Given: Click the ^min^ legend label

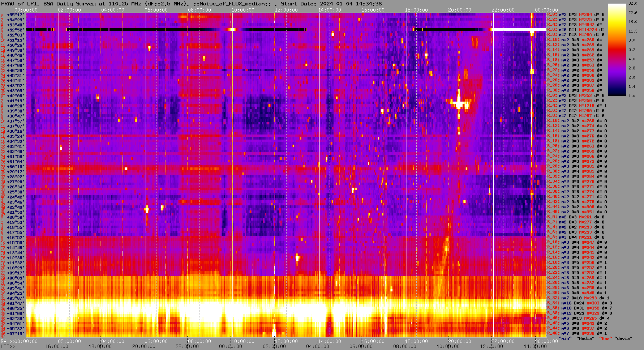Looking at the screenshot, I should click(x=565, y=338).
